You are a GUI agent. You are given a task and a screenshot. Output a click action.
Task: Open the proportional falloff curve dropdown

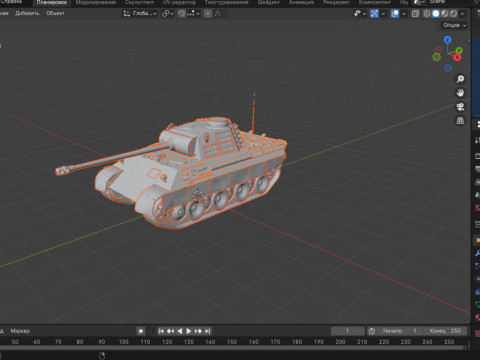click(x=219, y=13)
